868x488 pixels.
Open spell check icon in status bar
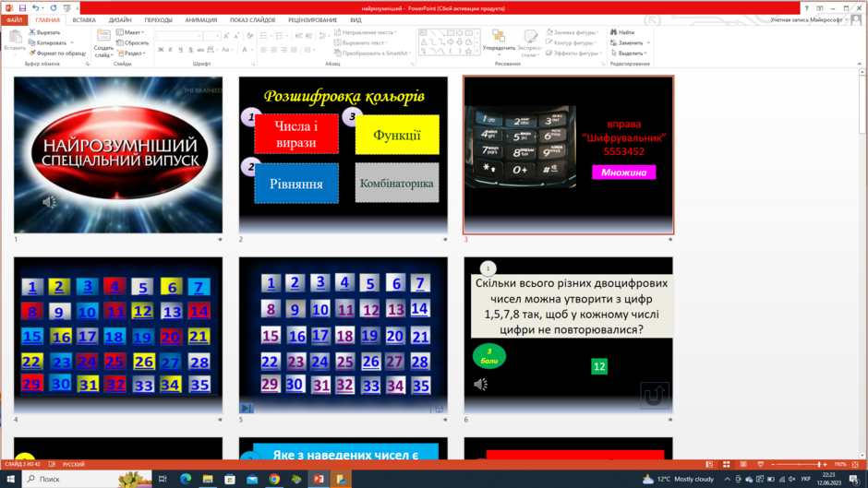[x=52, y=464]
